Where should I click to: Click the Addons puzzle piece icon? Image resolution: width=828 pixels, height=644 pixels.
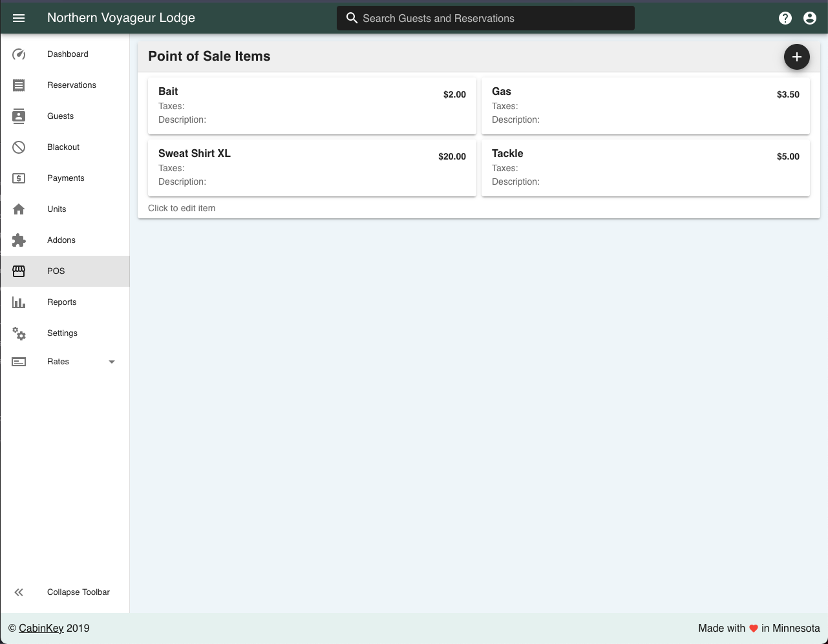coord(19,240)
